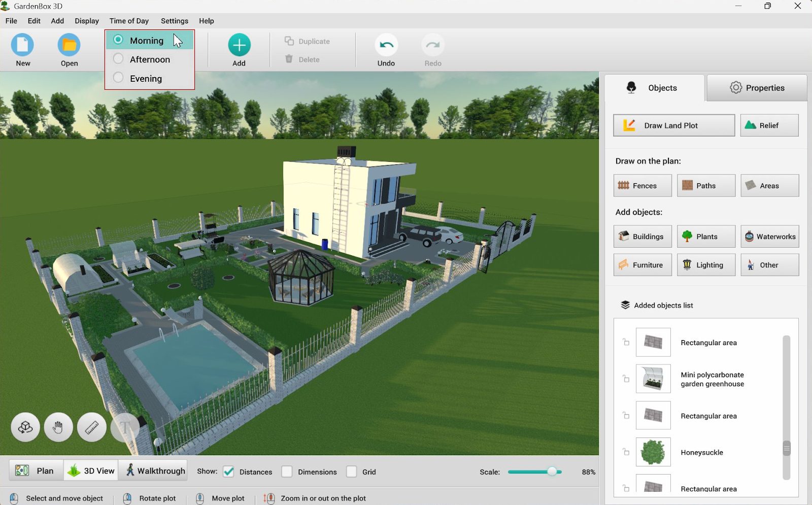Select the Mini polycarbonate greenhouse thumbnail

tap(653, 379)
